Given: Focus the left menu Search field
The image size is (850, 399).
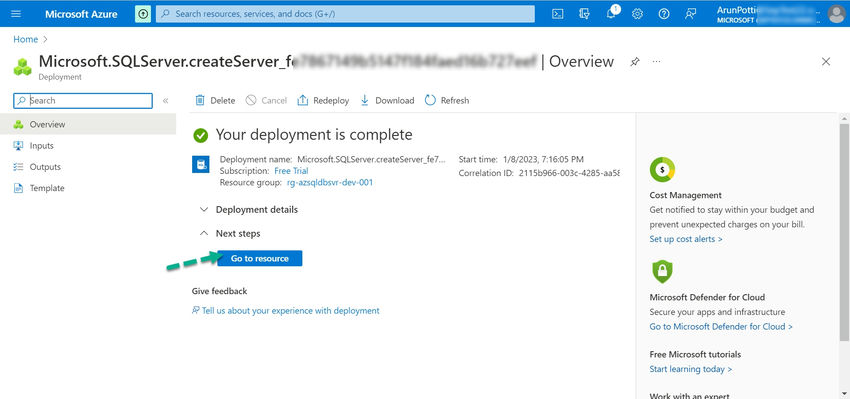Looking at the screenshot, I should point(83,100).
